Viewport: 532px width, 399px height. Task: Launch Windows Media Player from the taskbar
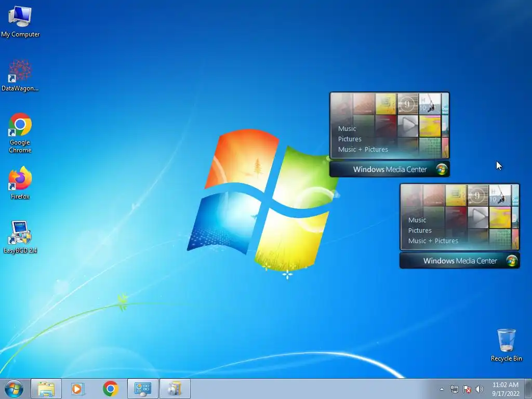(x=77, y=389)
